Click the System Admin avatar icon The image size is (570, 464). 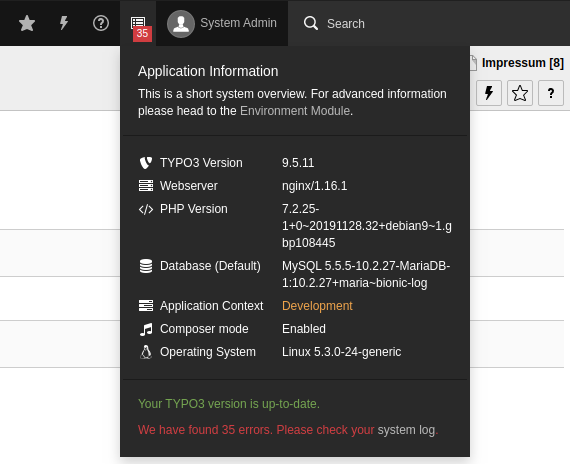coord(181,24)
